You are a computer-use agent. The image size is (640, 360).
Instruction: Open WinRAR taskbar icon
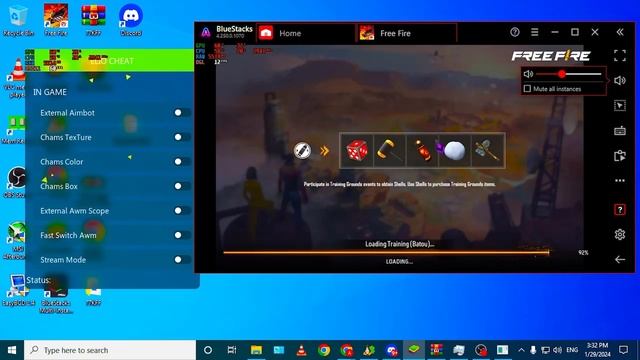(436, 350)
